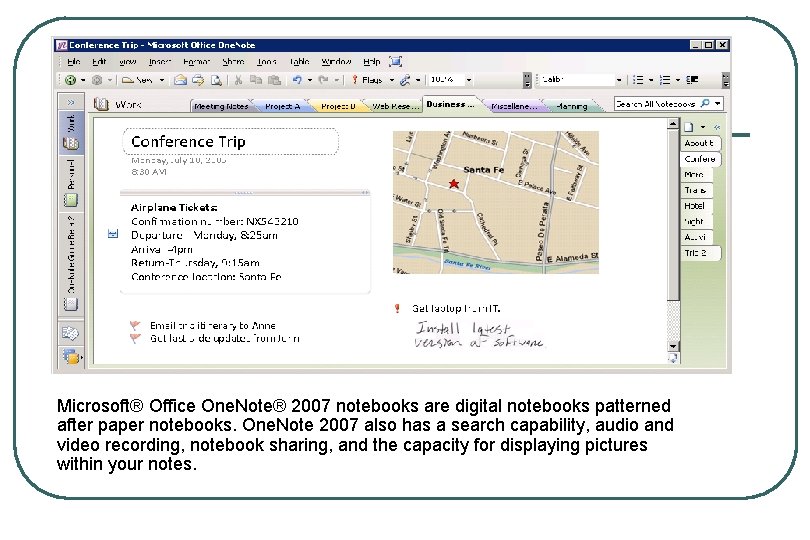Click the Print Preview icon
The width and height of the screenshot is (810, 540).
(216, 80)
